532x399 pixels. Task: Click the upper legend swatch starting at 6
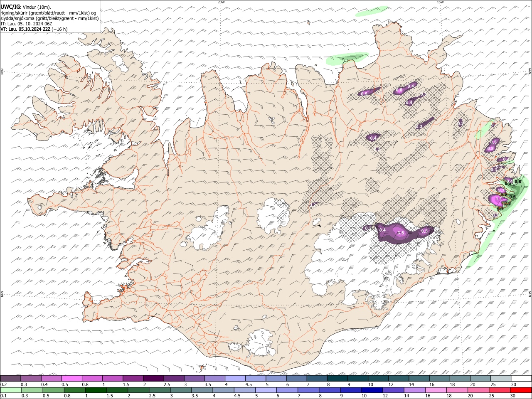click(296, 379)
